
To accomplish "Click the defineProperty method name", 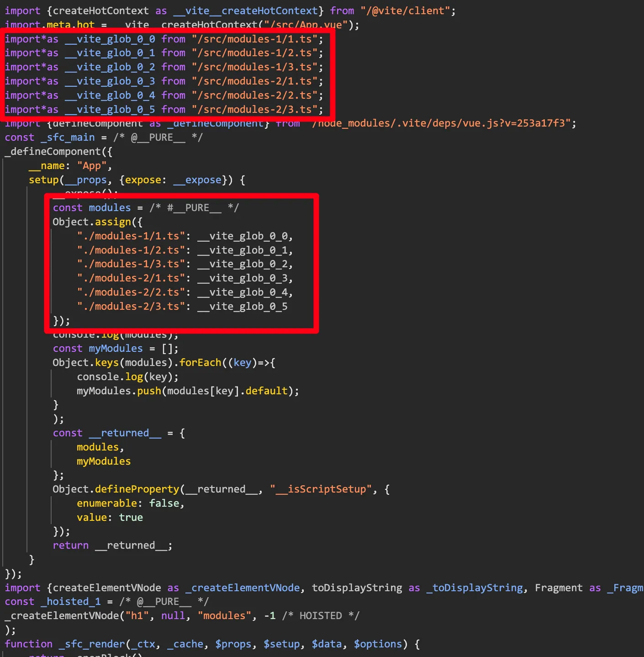I will pyautogui.click(x=137, y=489).
